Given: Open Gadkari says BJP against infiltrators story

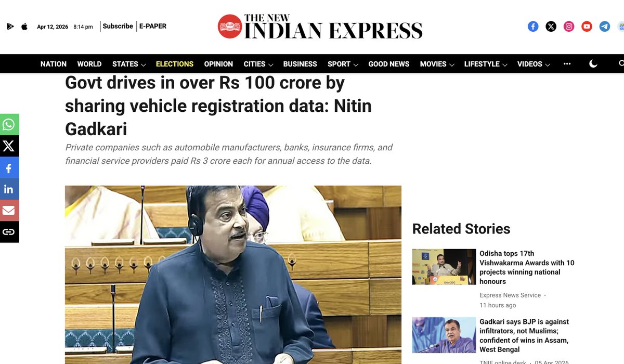Looking at the screenshot, I should [x=524, y=335].
